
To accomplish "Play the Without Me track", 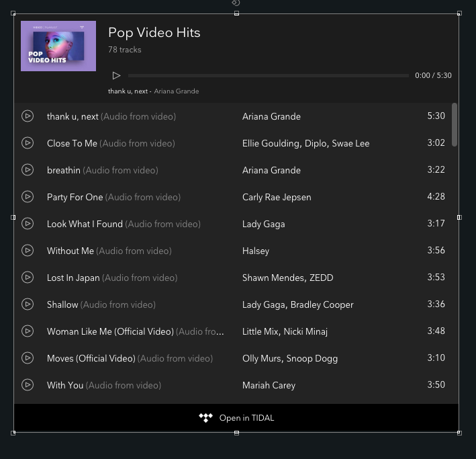I will pyautogui.click(x=28, y=251).
